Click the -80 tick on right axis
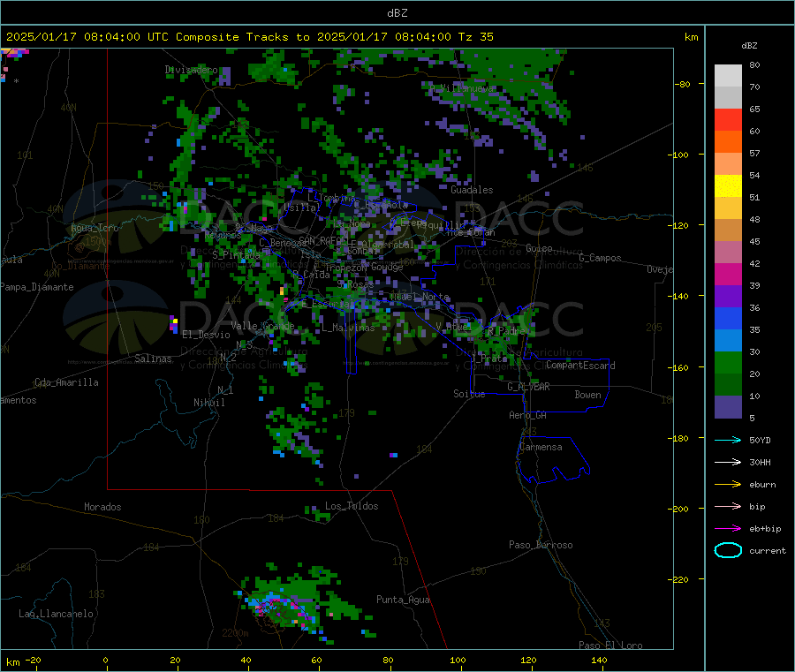This screenshot has width=795, height=672. (x=682, y=84)
